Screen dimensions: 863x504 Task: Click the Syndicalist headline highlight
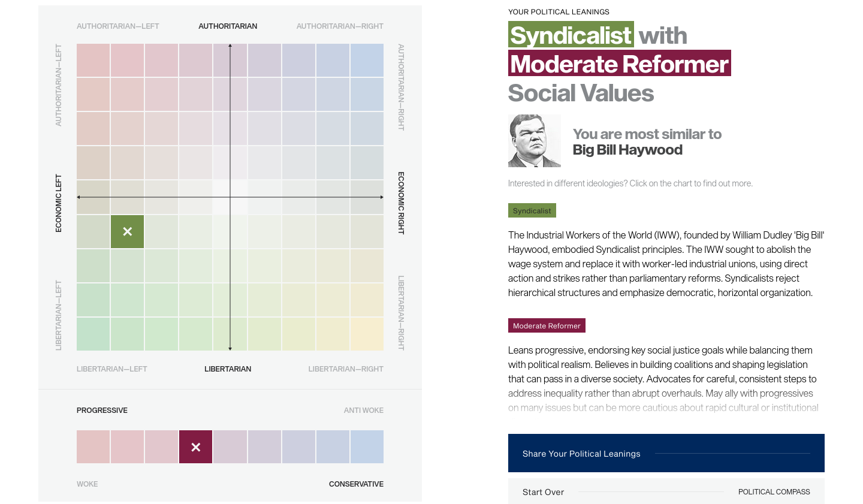pos(571,35)
